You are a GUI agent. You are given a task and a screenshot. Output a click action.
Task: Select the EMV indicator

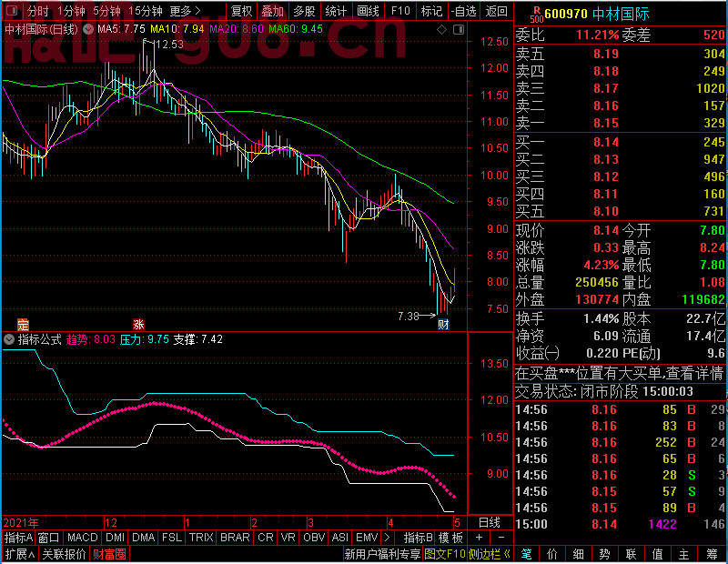coord(367,538)
